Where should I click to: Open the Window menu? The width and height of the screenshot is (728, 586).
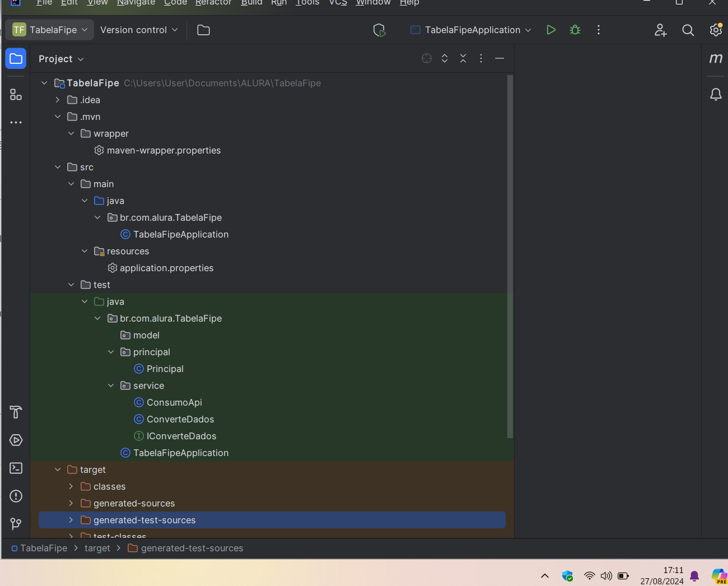pyautogui.click(x=373, y=3)
